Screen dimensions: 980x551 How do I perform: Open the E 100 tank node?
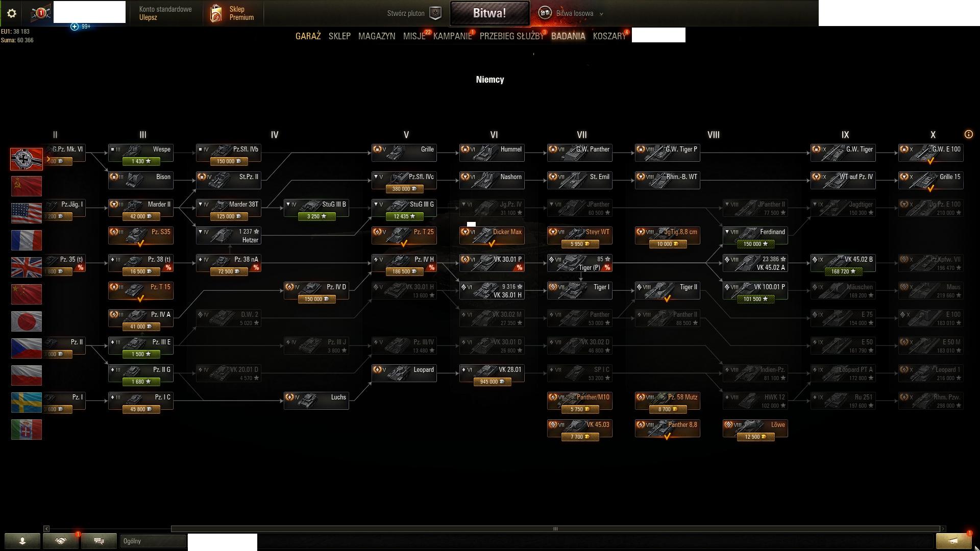tap(931, 318)
